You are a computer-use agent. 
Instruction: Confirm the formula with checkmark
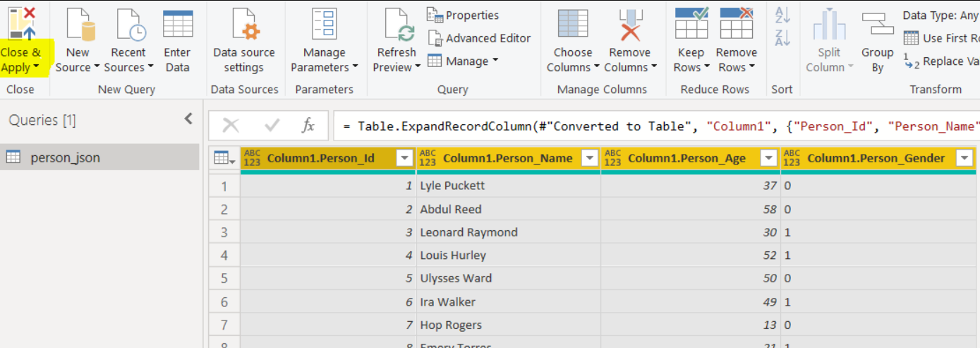point(272,126)
